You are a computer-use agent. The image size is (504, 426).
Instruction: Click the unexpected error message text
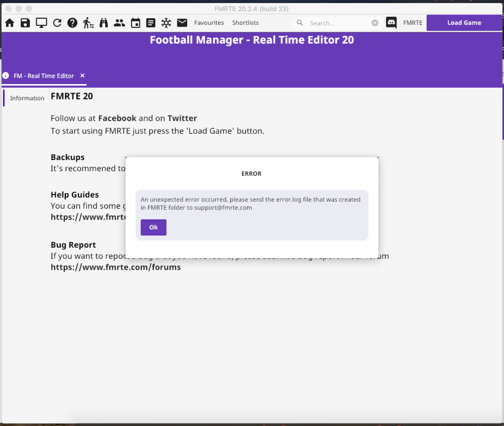coord(250,203)
